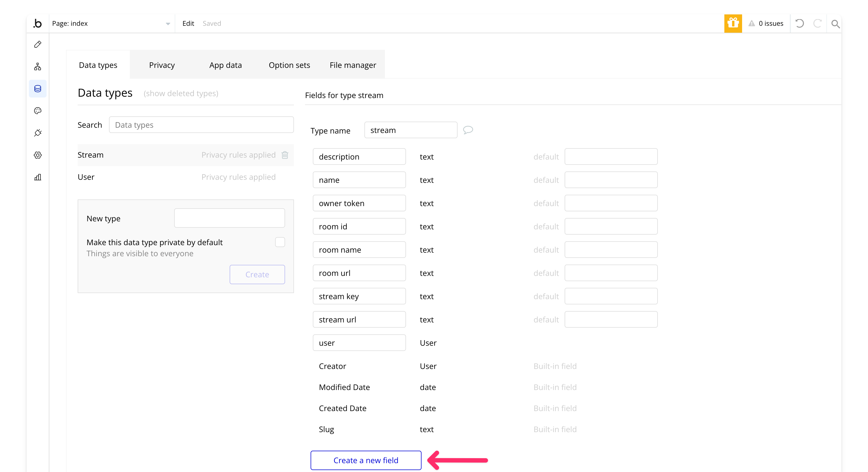This screenshot has width=868, height=472.
Task: Open the Option sets tab
Action: 289,65
